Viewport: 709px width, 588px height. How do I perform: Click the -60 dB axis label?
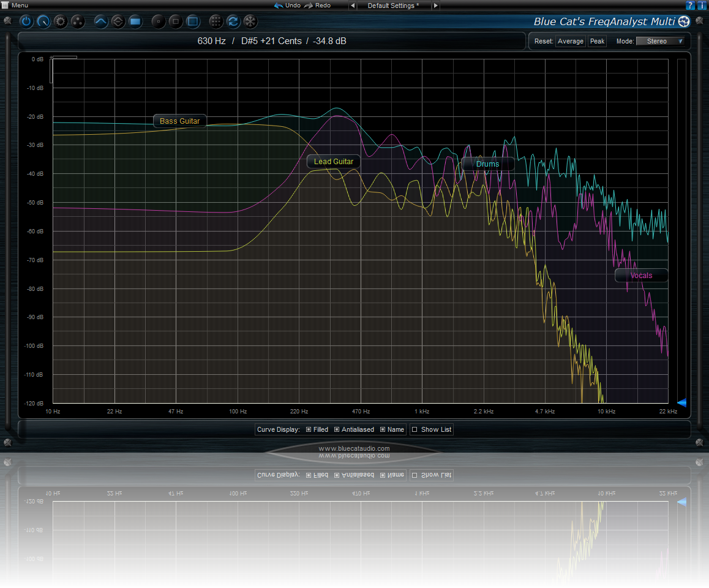point(35,232)
